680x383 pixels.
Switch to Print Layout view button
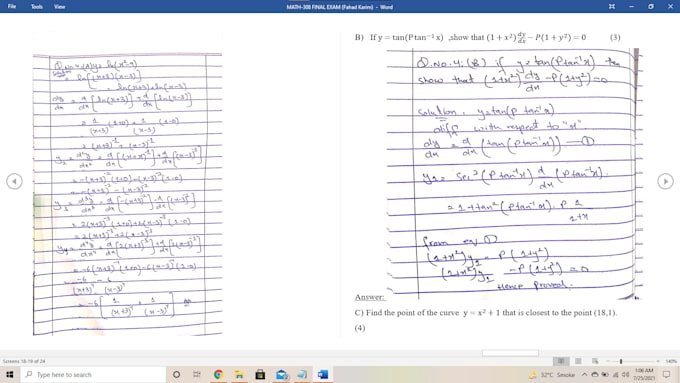coord(578,361)
